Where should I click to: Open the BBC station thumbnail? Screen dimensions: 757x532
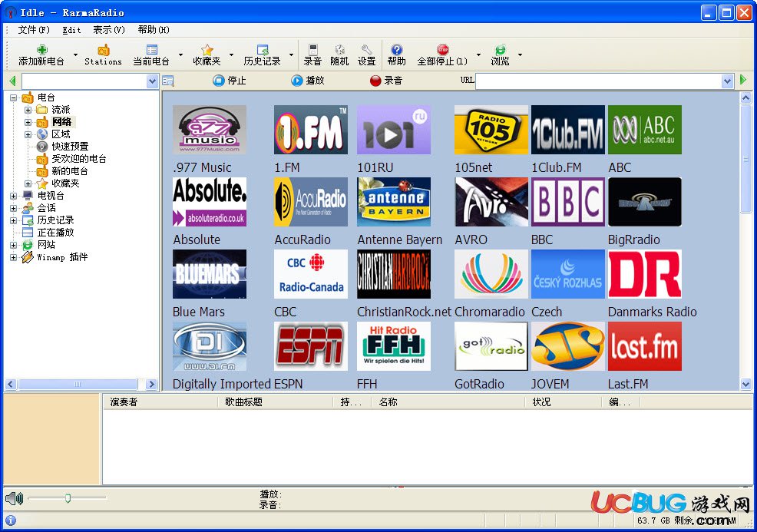click(x=568, y=202)
